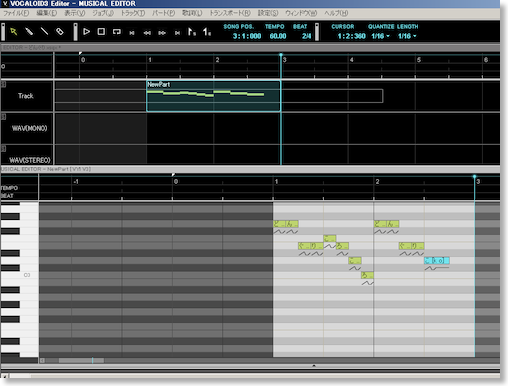Screen dimensions: 508x386
Task: Open the パート(P) menu
Action: click(x=163, y=13)
